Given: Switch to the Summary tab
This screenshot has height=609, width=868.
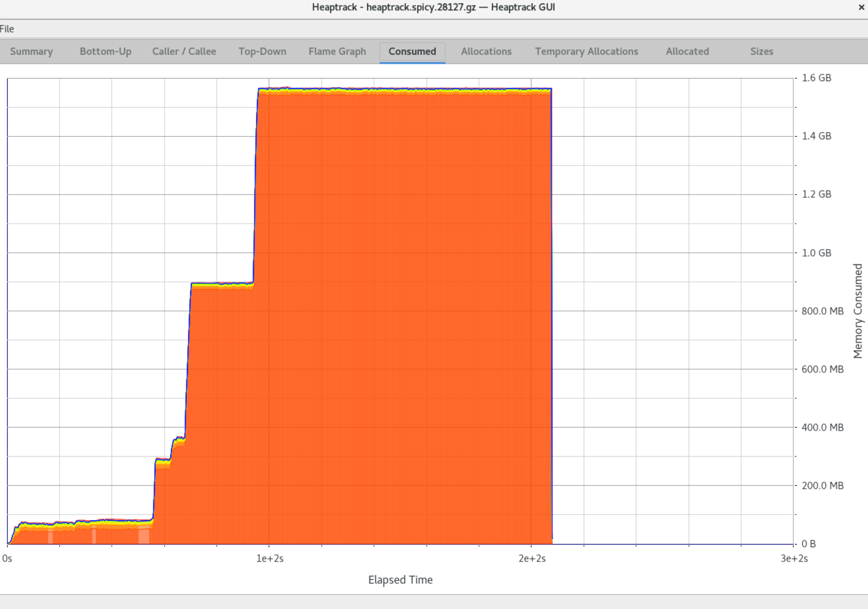Looking at the screenshot, I should pos(31,51).
